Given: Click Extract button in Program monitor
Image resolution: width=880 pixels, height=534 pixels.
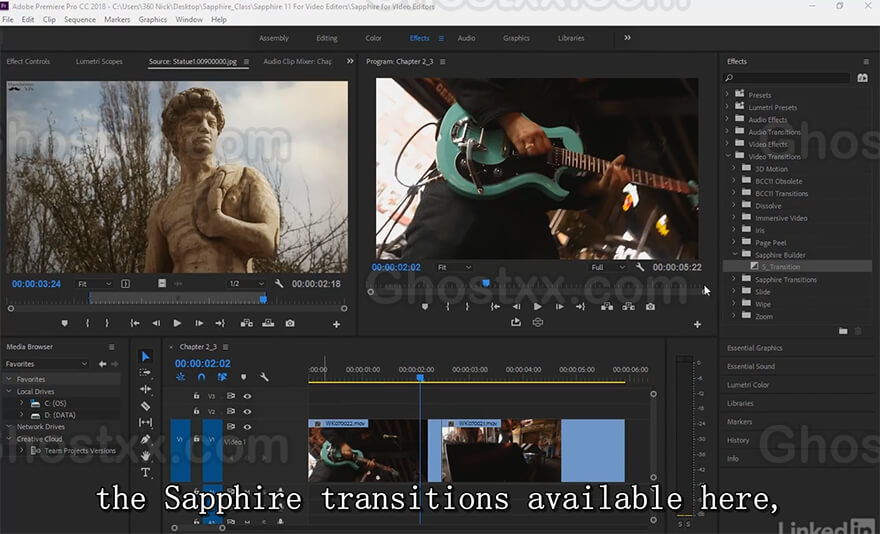Looking at the screenshot, I should click(x=629, y=307).
